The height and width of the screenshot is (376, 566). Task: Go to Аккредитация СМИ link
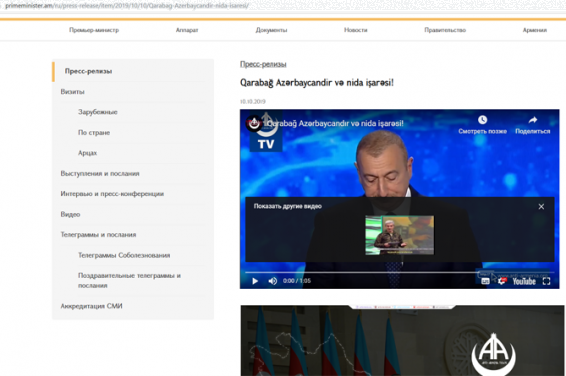(91, 306)
